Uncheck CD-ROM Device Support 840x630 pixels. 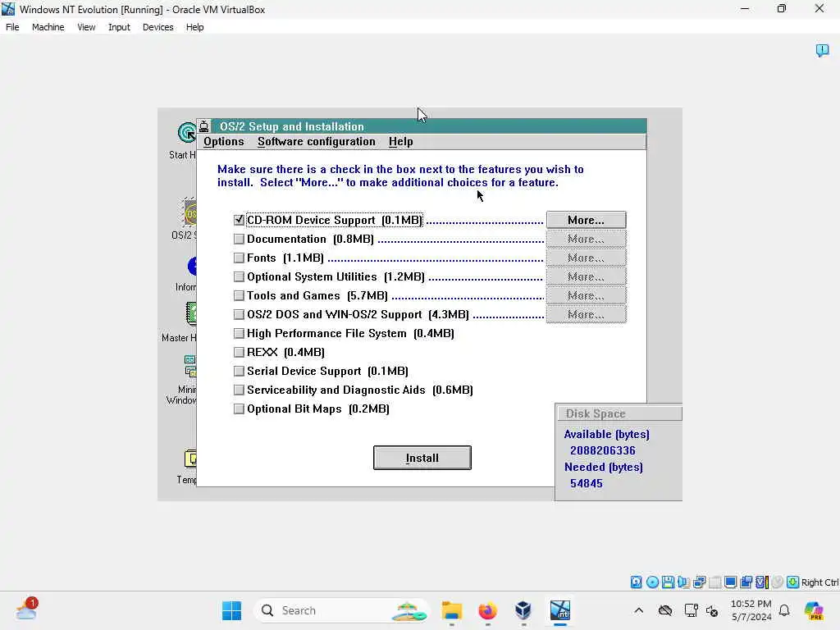pos(239,220)
